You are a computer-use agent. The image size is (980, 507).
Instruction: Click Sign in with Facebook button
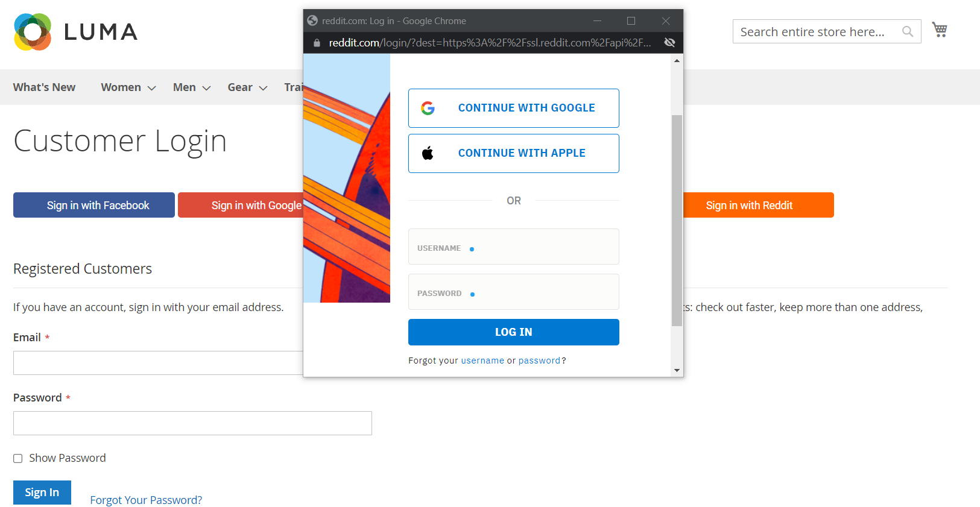(94, 205)
